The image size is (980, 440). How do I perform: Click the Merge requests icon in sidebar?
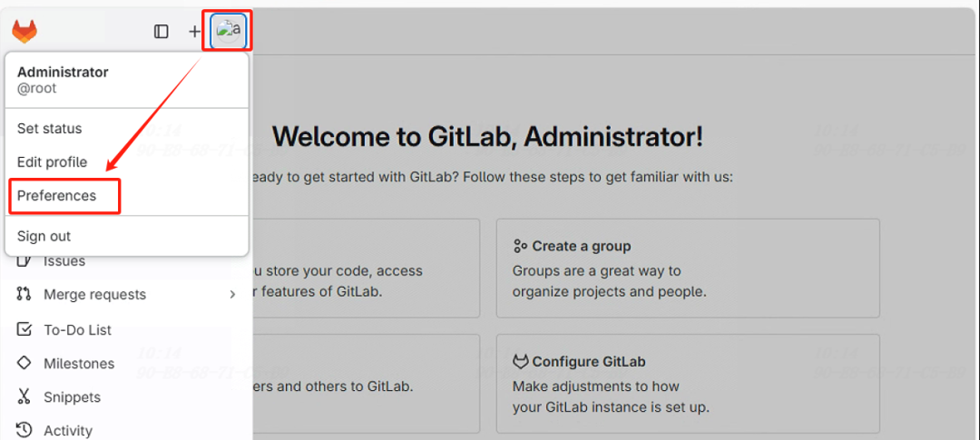(x=24, y=295)
